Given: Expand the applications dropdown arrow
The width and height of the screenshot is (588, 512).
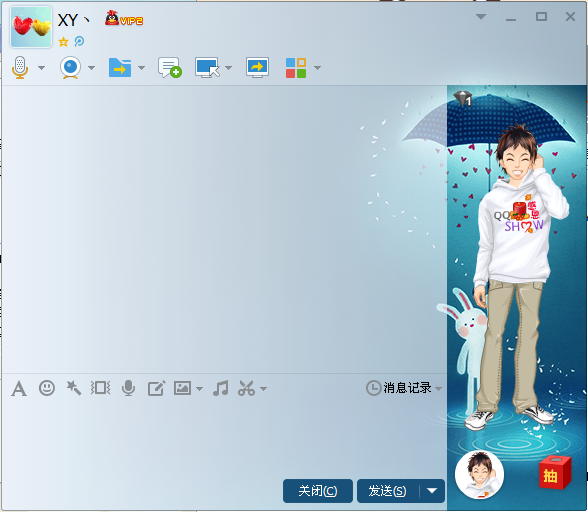Looking at the screenshot, I should (x=317, y=68).
